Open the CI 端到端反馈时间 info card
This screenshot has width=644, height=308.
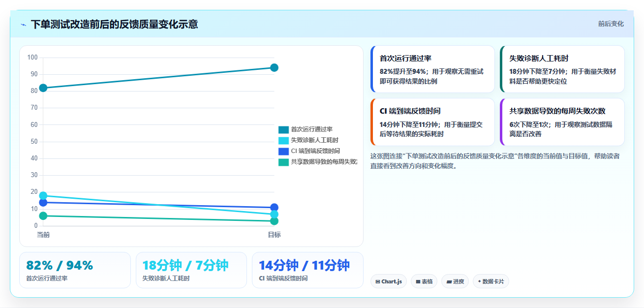(x=432, y=122)
